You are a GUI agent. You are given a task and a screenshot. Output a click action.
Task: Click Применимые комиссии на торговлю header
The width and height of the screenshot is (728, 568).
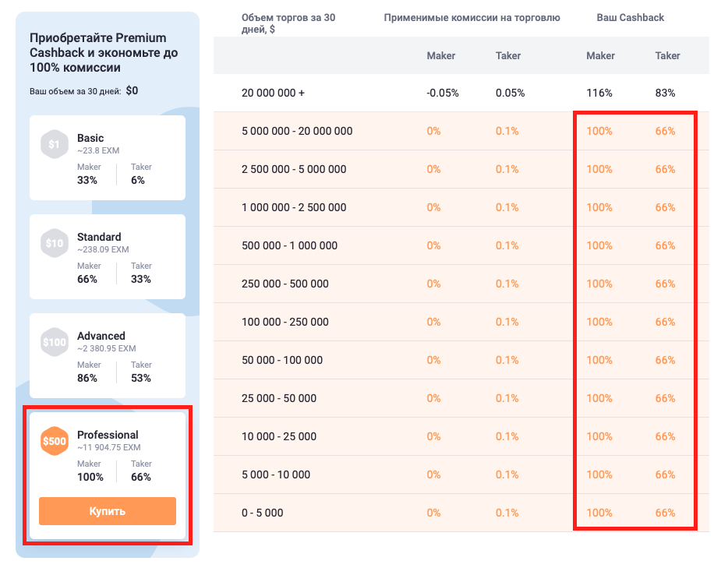coord(472,17)
